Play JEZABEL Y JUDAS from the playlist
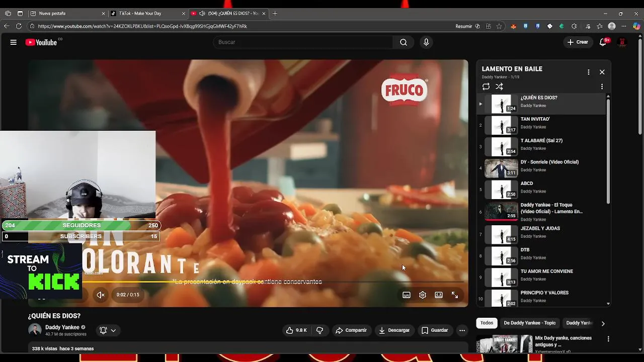The height and width of the screenshot is (362, 644). (541, 235)
